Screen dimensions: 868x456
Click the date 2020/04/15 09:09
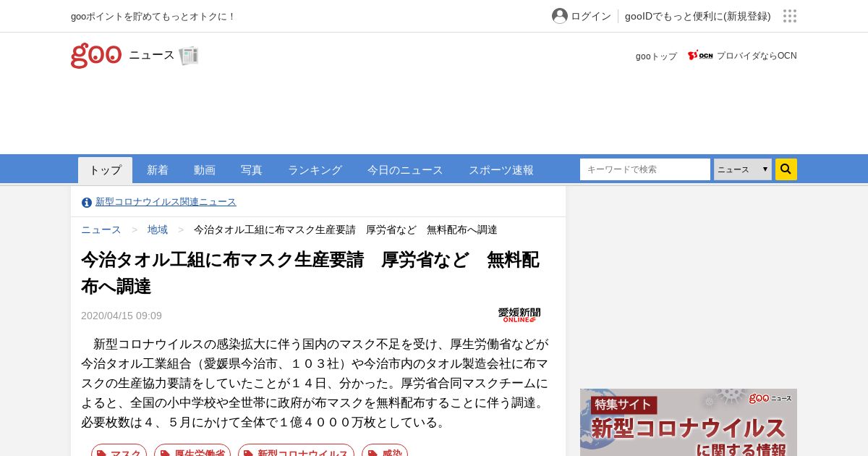pyautogui.click(x=122, y=316)
